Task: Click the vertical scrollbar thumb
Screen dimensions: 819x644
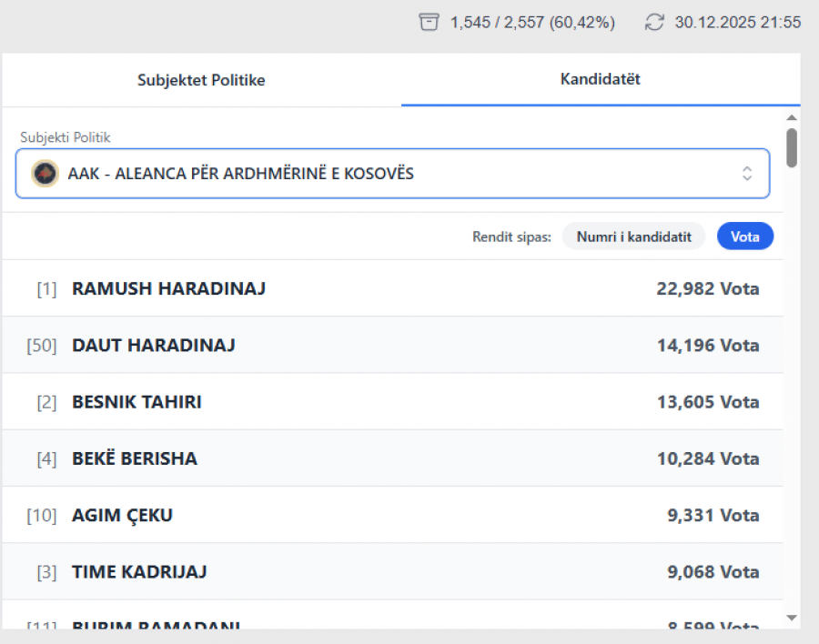Action: pos(792,148)
